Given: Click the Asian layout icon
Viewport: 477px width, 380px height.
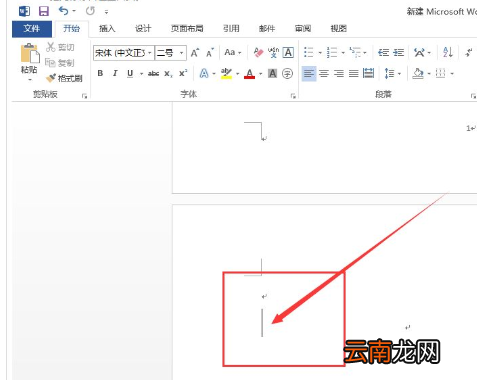Looking at the screenshot, I should click(419, 52).
